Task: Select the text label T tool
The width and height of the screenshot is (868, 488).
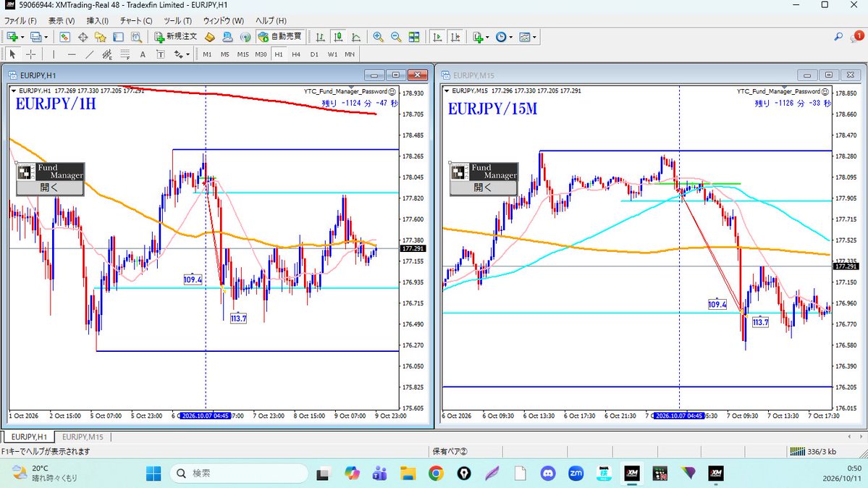Action: pos(161,54)
